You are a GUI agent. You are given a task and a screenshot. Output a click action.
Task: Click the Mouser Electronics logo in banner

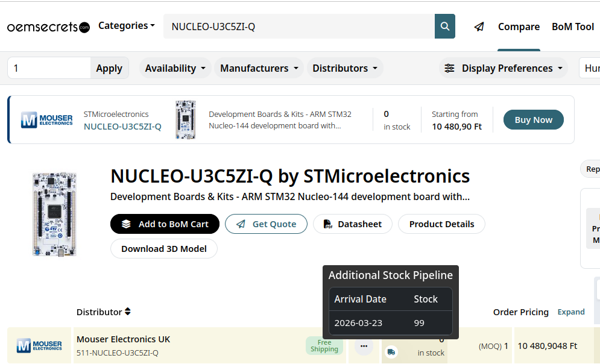tap(47, 120)
